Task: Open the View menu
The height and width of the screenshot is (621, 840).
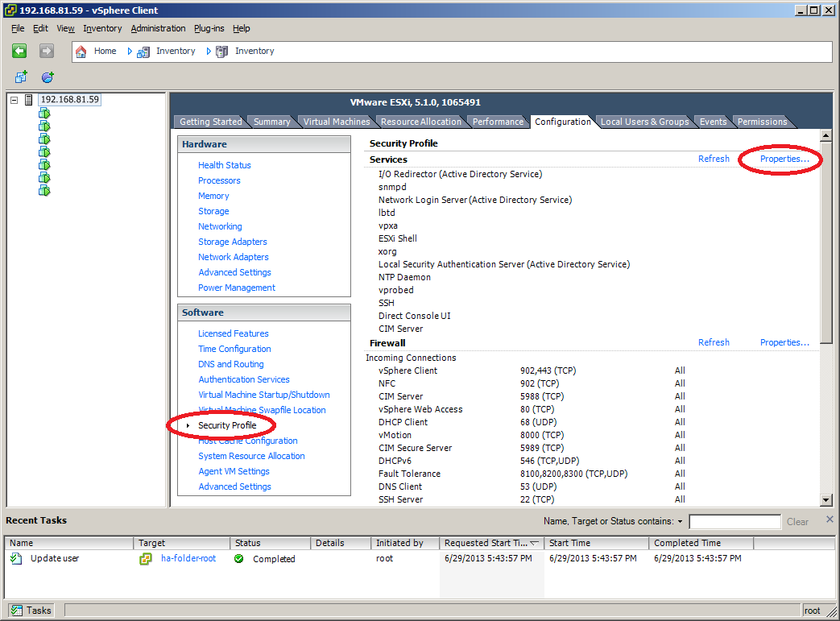Action: (x=65, y=28)
